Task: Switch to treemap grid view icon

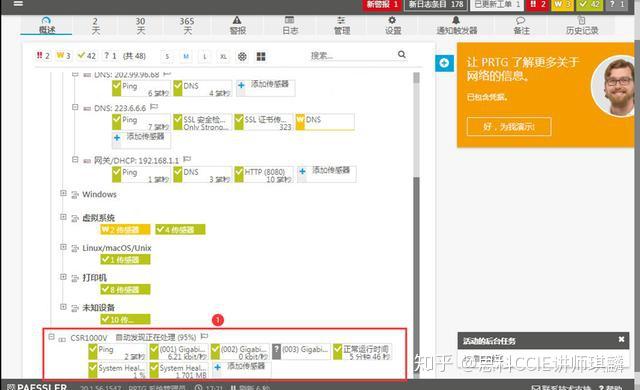Action: pyautogui.click(x=261, y=56)
